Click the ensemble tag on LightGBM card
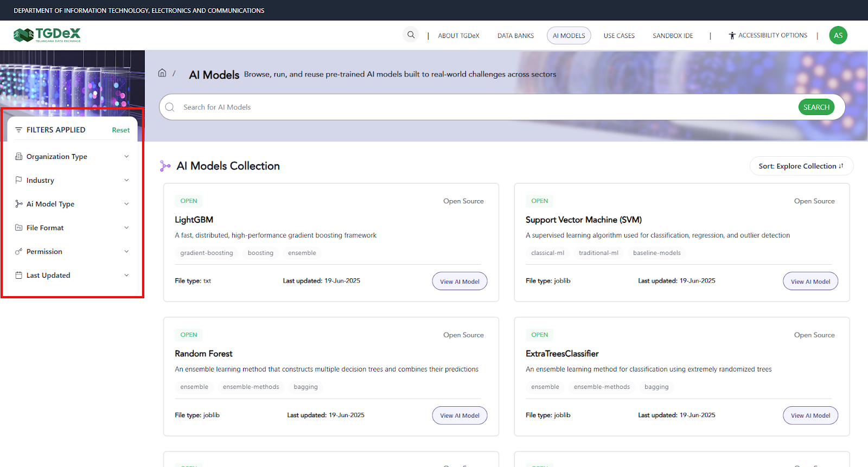Viewport: 868px width, 467px height. [x=302, y=253]
